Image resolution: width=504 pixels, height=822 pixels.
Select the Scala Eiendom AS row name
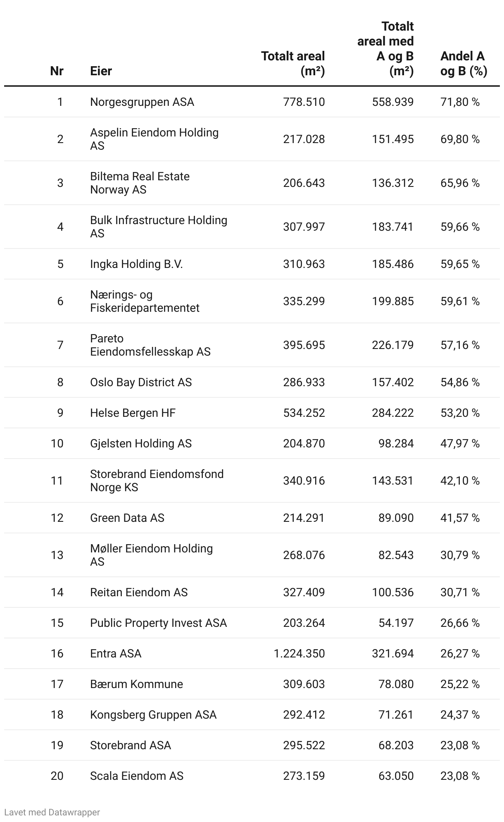[137, 776]
